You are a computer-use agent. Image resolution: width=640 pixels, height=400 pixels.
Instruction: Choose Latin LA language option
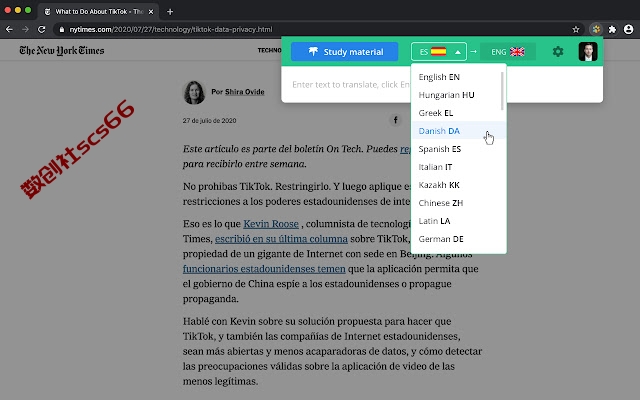tap(458, 221)
